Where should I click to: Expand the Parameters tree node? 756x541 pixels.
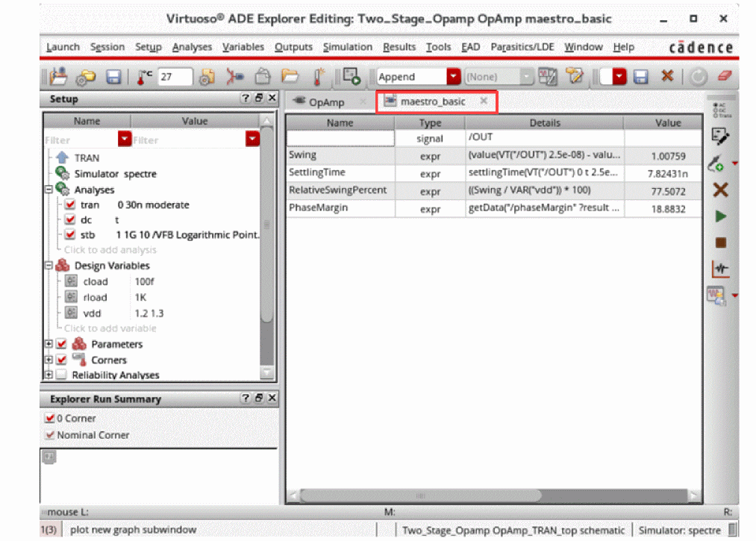(x=49, y=344)
